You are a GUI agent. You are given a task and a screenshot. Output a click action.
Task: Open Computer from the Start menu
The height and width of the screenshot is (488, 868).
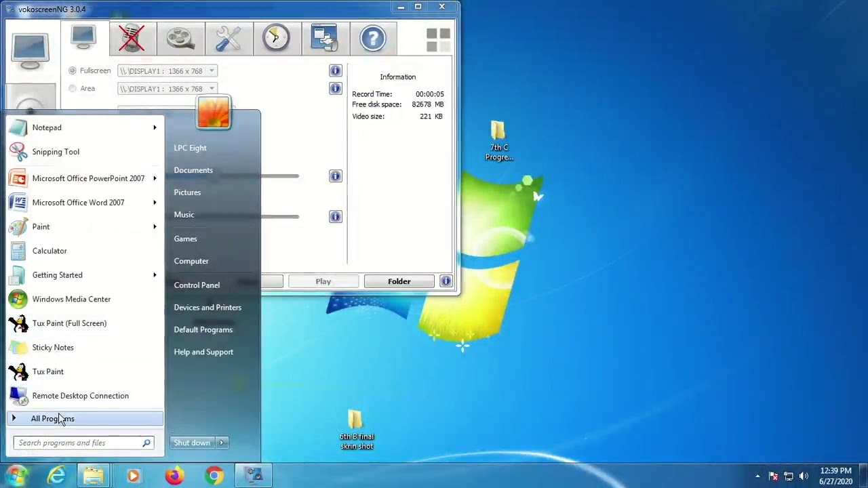[x=191, y=261]
